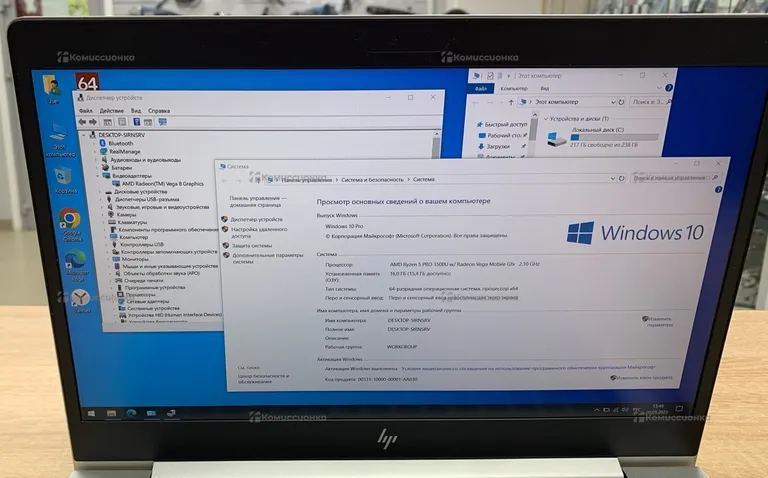Open Этот компьютер desktop shortcut
768x478 pixels.
[x=59, y=140]
